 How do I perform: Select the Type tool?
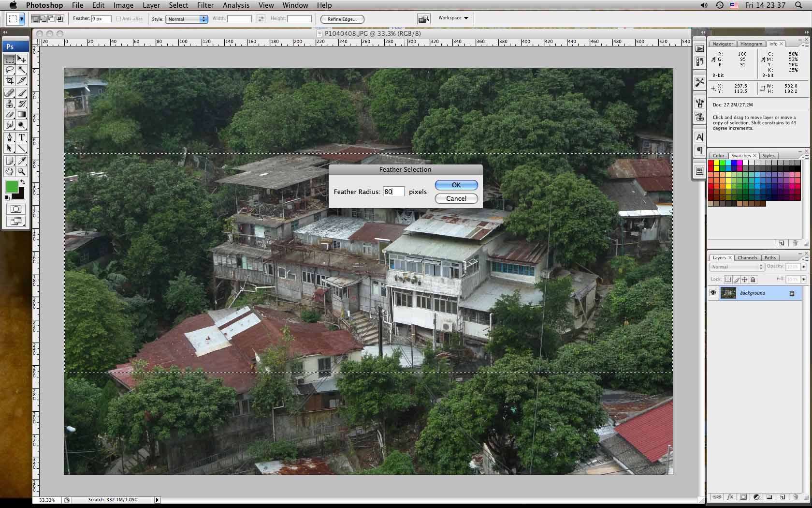pos(22,138)
